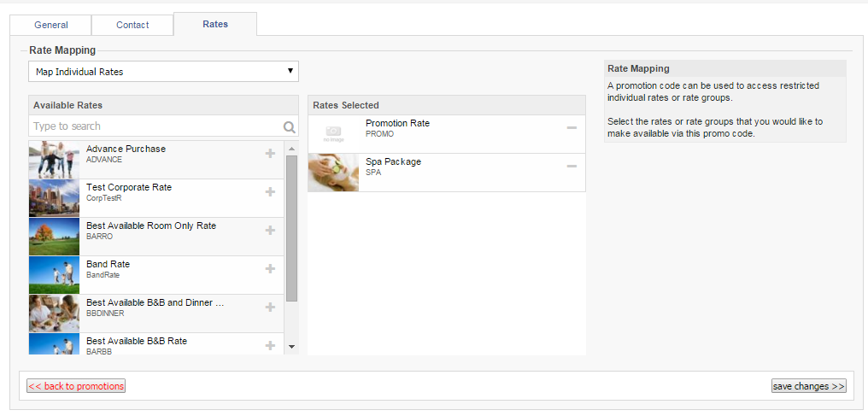Click the available rates scrollbar up arrow
Image resolution: width=868 pixels, height=416 pixels.
tap(291, 149)
